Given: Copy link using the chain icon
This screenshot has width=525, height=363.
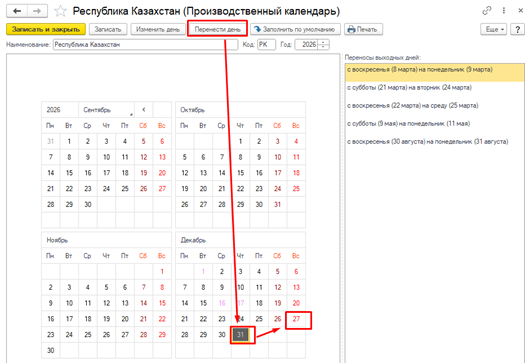Looking at the screenshot, I should pyautogui.click(x=486, y=11).
